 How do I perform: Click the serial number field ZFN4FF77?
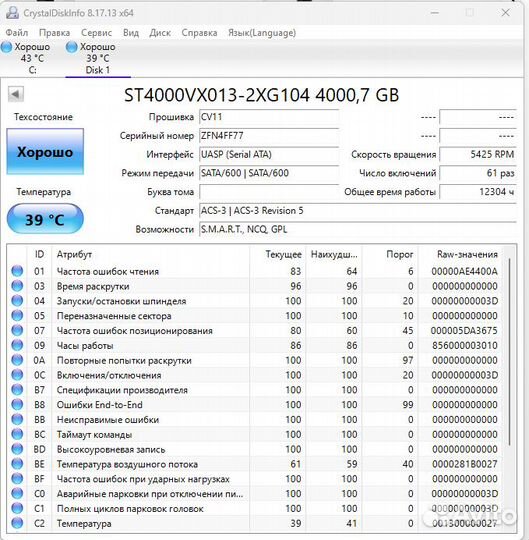pyautogui.click(x=269, y=136)
